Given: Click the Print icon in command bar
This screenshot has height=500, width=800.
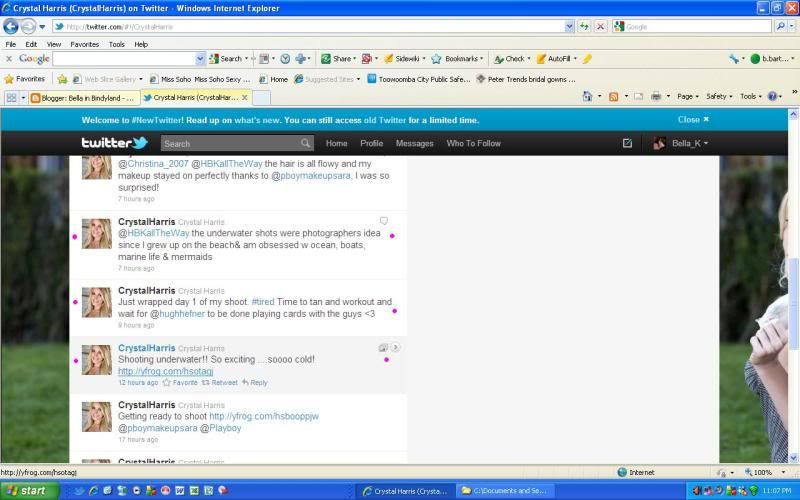Looking at the screenshot, I should [656, 96].
